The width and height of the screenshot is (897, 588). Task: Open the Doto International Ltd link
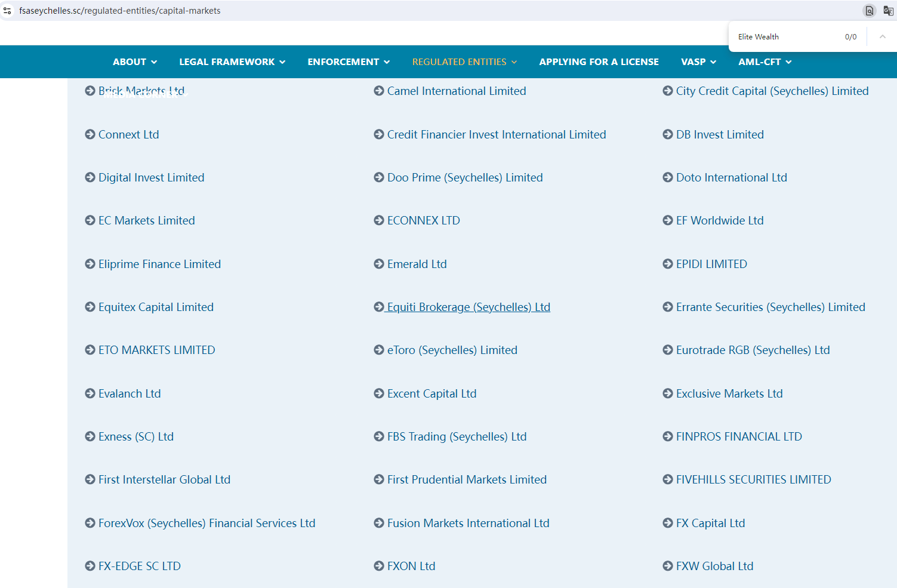[732, 177]
